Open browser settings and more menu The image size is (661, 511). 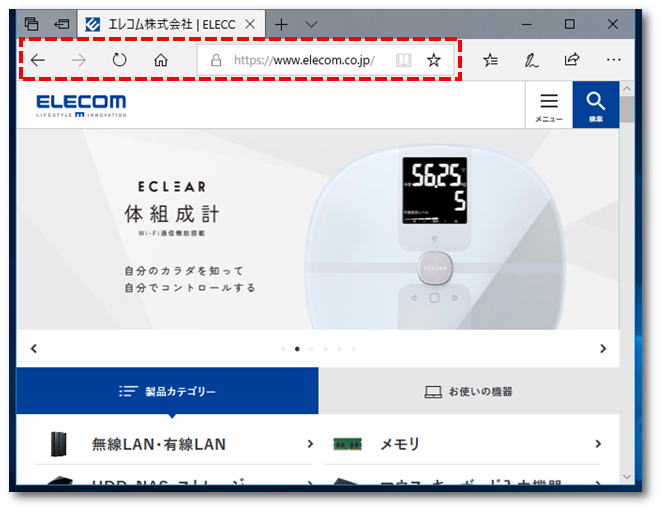tap(613, 60)
